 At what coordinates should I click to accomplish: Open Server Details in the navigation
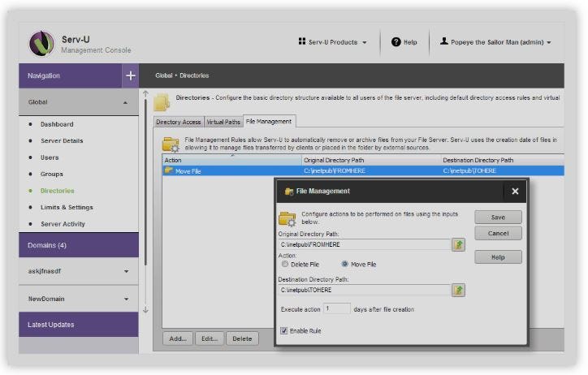point(62,140)
